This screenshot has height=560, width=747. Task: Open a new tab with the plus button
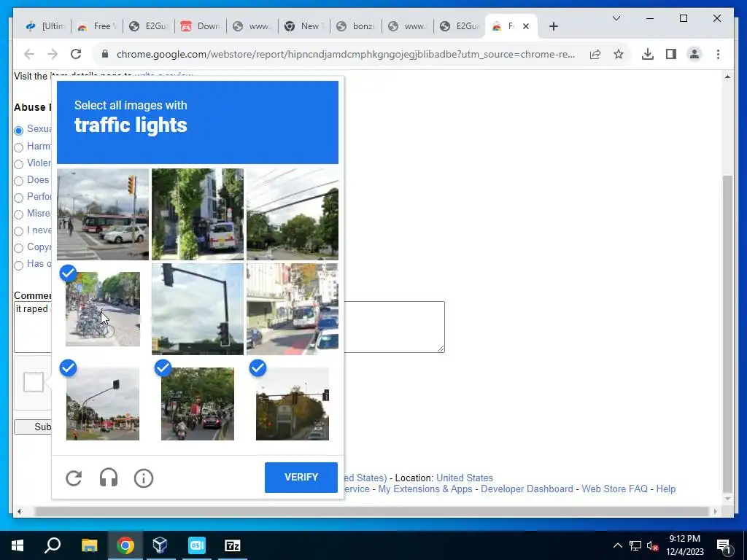point(553,26)
